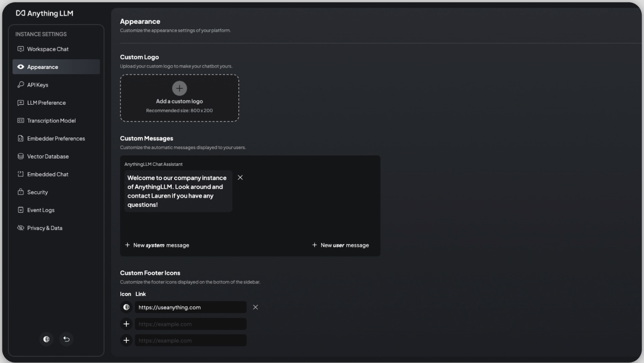The width and height of the screenshot is (644, 363).
Task: Click the globe icon in sidebar footer
Action: 46,339
